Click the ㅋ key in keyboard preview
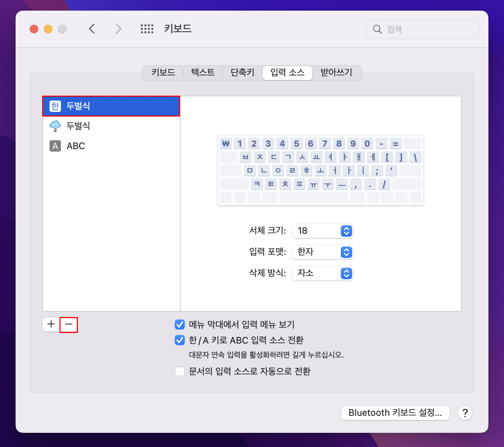 (x=257, y=184)
